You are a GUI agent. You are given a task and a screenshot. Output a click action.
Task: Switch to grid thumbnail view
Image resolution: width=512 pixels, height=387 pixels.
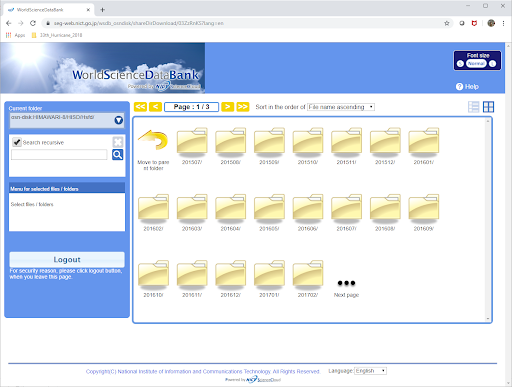click(x=488, y=107)
